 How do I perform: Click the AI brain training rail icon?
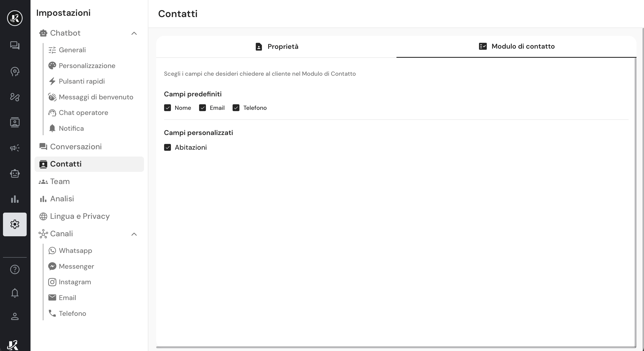(x=15, y=71)
